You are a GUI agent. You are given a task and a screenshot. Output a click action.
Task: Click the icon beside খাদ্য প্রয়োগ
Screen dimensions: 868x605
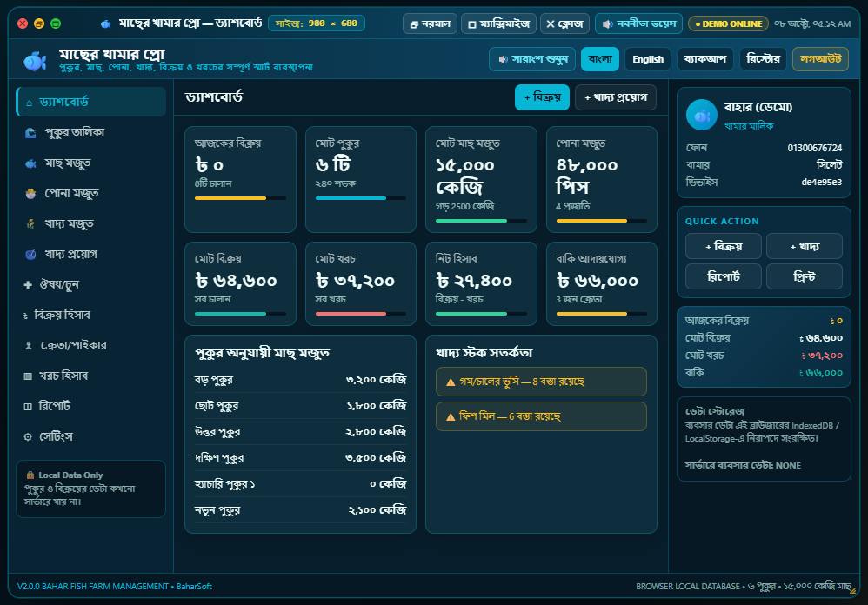click(x=30, y=255)
